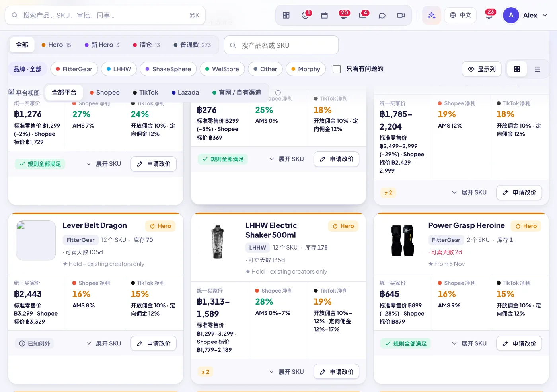
Task: Click the clock icon with 1 badge
Action: click(x=306, y=16)
